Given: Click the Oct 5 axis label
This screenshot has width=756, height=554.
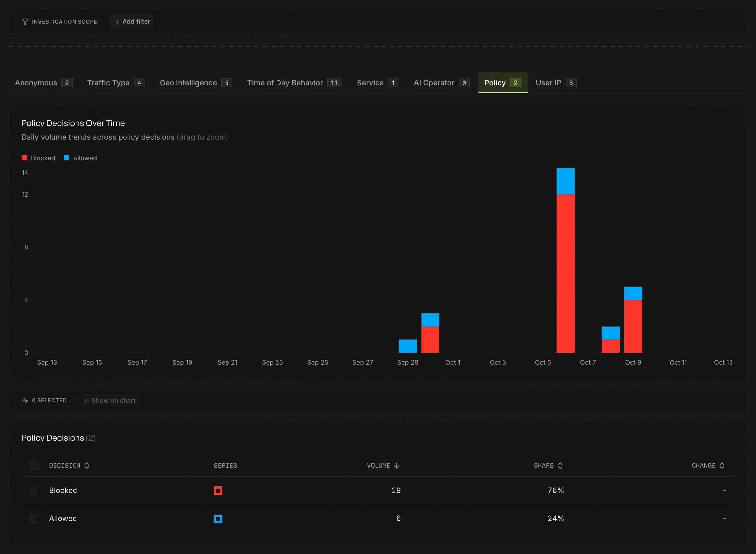Looking at the screenshot, I should point(543,363).
